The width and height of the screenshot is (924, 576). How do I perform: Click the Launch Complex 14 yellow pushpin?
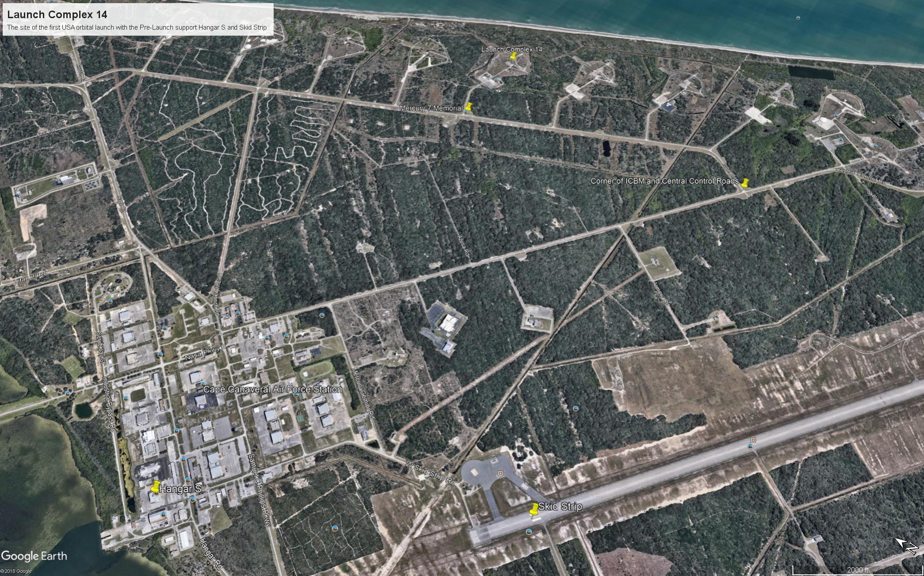[x=513, y=56]
